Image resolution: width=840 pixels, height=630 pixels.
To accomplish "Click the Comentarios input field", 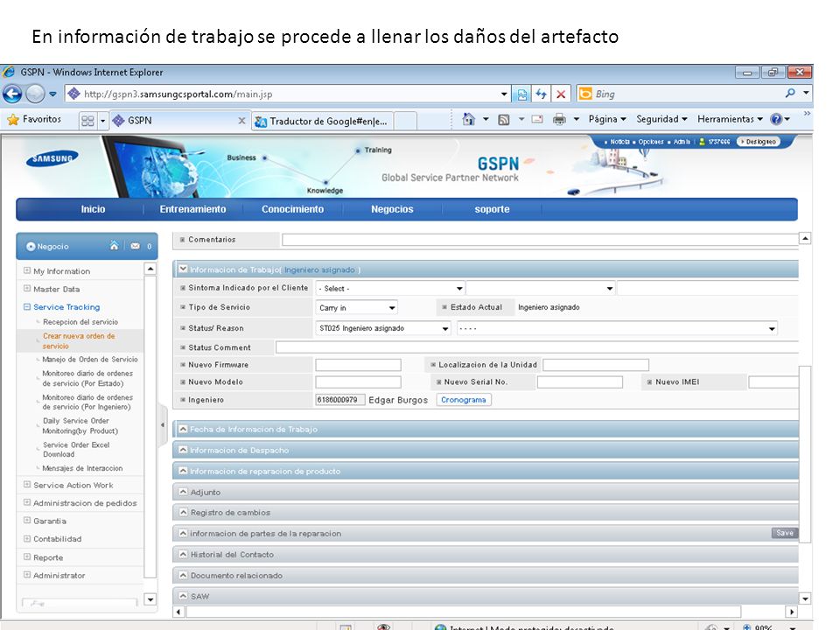I will click(x=540, y=240).
